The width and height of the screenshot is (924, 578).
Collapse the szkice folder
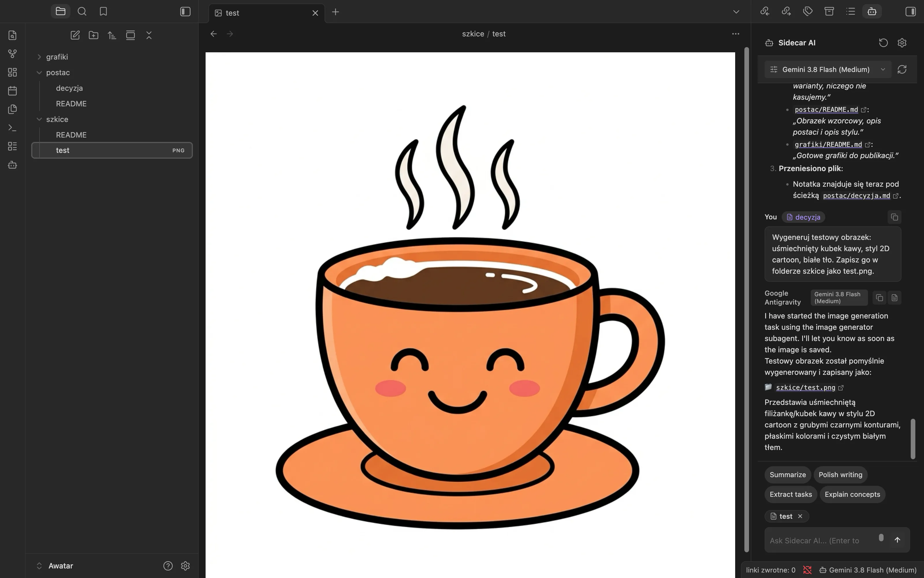(x=39, y=119)
